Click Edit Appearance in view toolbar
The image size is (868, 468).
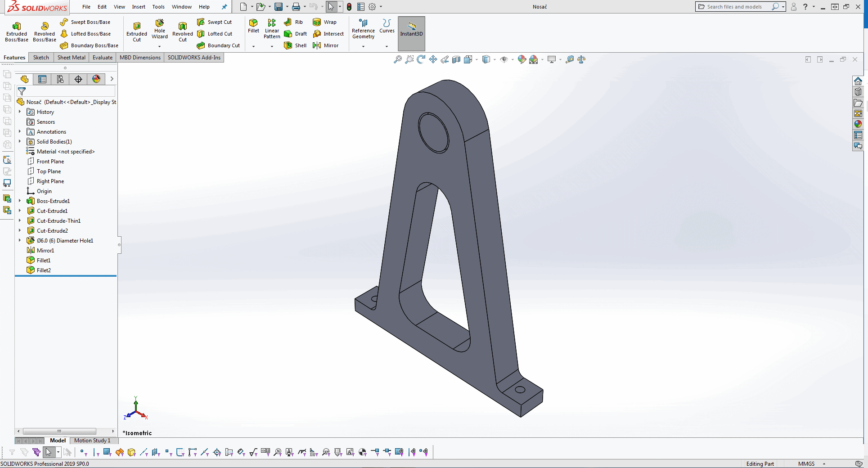click(522, 59)
